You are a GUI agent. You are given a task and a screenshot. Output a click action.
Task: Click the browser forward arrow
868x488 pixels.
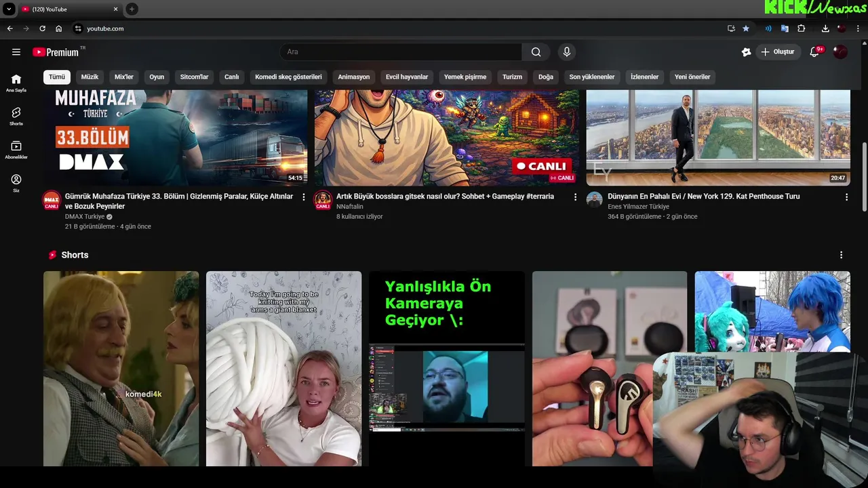pyautogui.click(x=26, y=28)
